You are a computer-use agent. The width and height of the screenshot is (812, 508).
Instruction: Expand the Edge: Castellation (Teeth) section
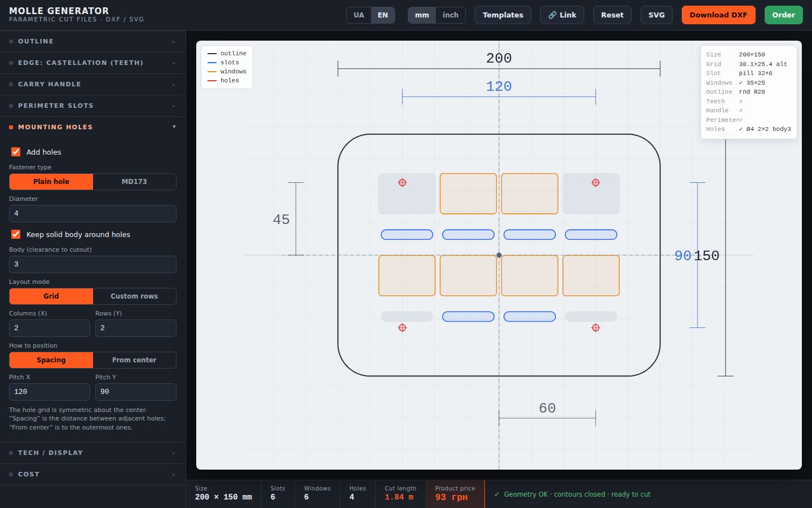pos(92,63)
